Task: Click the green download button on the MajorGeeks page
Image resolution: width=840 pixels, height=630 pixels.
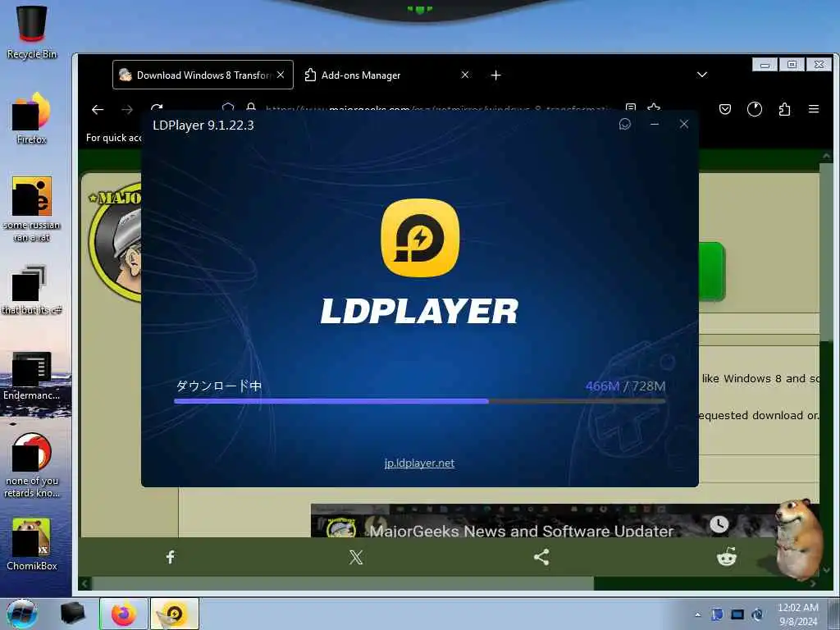Action: (x=712, y=271)
